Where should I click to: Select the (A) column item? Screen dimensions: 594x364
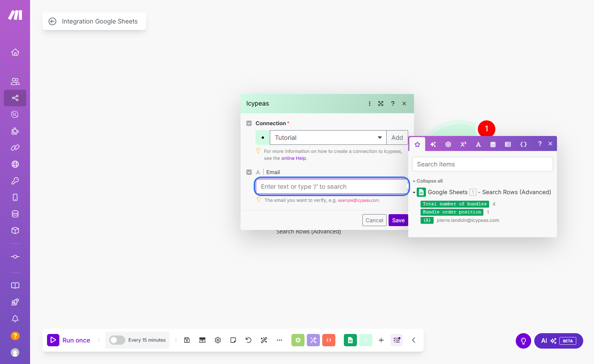[427, 220]
